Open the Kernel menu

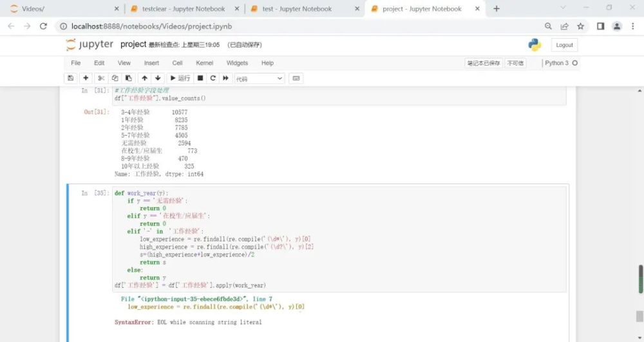[x=204, y=63]
